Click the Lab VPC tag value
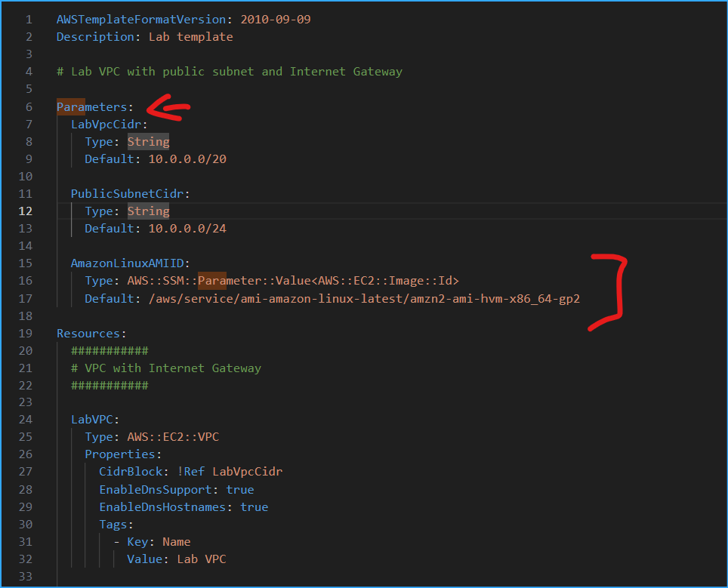 coord(200,559)
